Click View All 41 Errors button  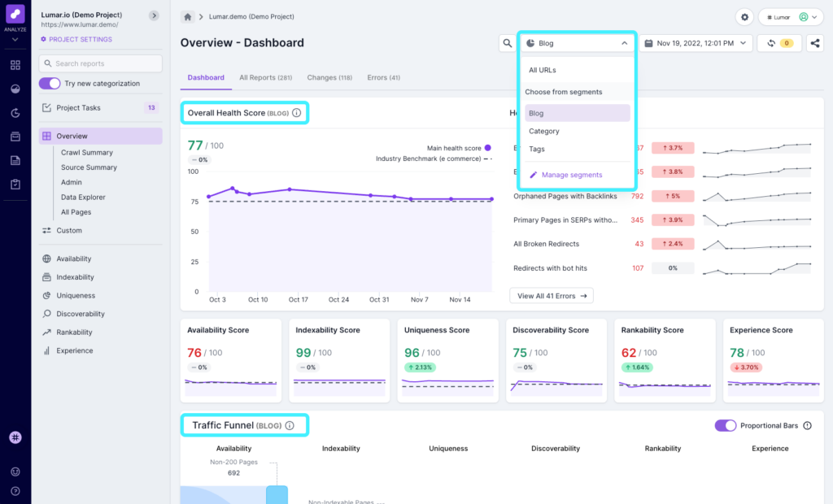552,296
